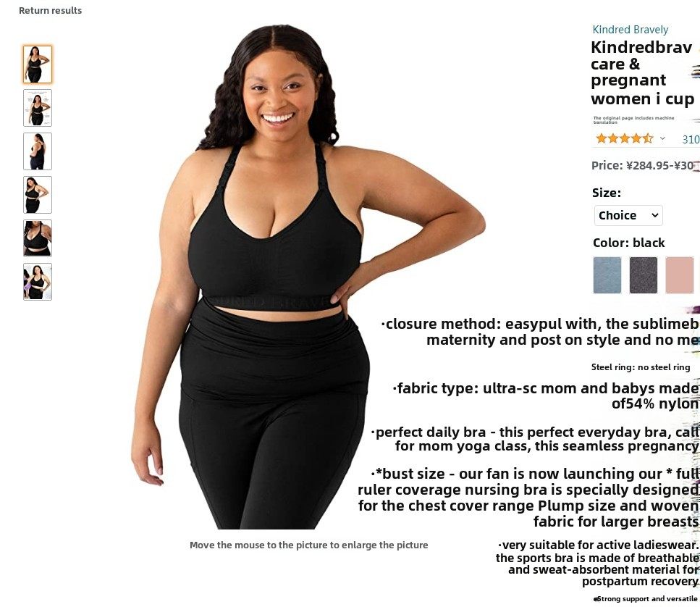Select the third side-view thumbnail
700x607 pixels.
pyautogui.click(x=38, y=151)
